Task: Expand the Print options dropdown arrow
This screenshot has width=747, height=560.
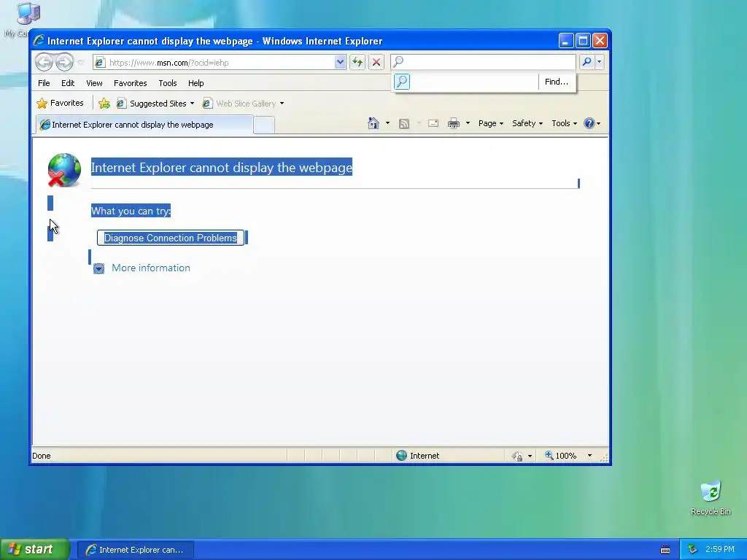Action: 468,123
